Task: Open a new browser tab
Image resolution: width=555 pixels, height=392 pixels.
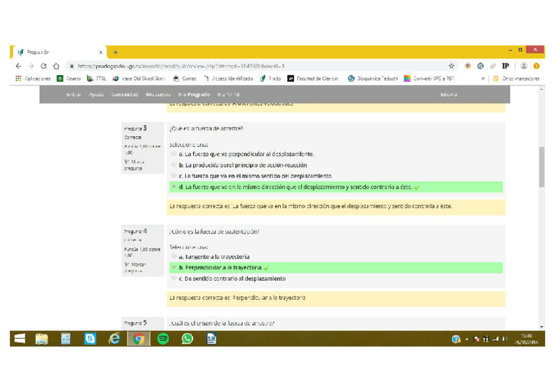Action: pyautogui.click(x=116, y=52)
